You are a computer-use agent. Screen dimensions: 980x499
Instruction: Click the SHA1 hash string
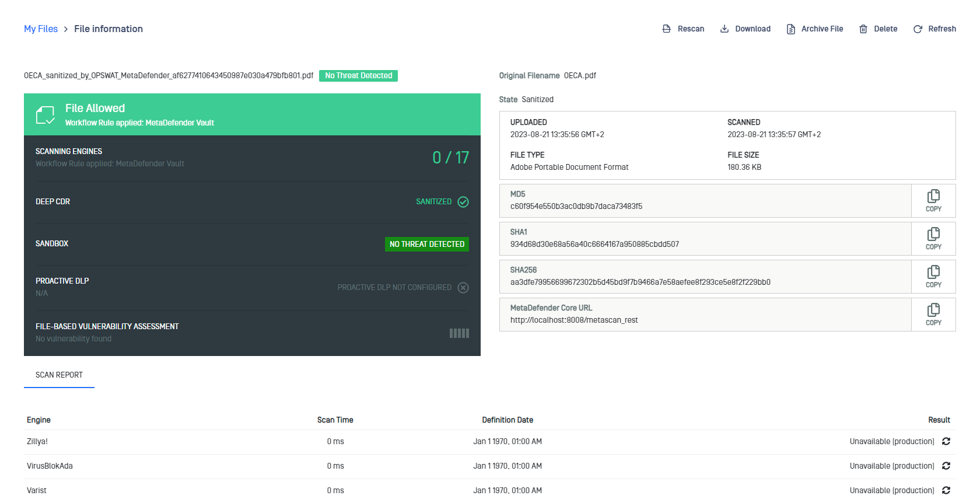point(594,245)
